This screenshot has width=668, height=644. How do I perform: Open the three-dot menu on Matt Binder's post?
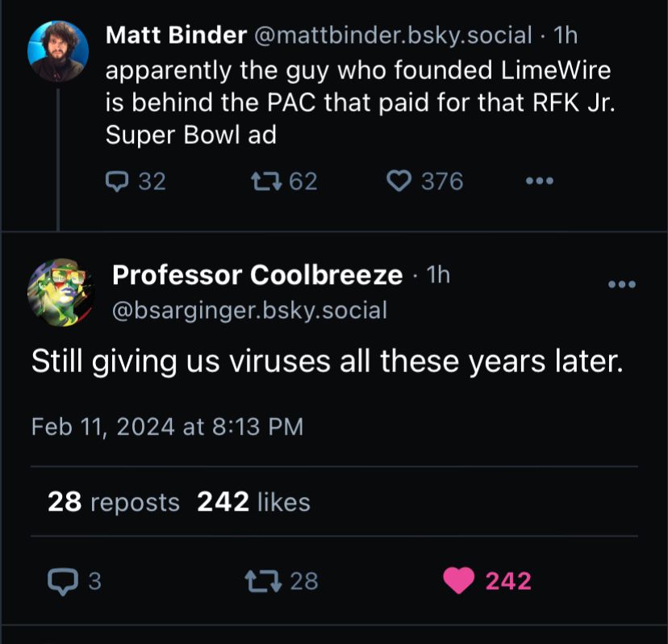[x=539, y=181]
